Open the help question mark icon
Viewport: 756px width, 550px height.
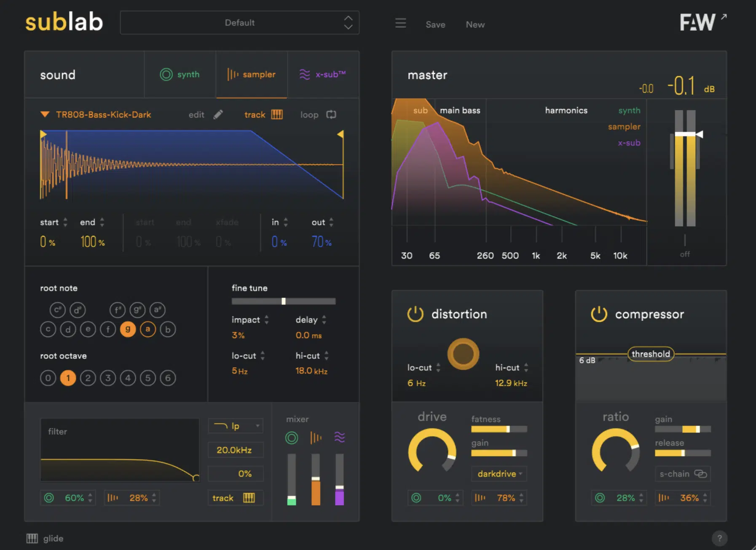tap(719, 538)
